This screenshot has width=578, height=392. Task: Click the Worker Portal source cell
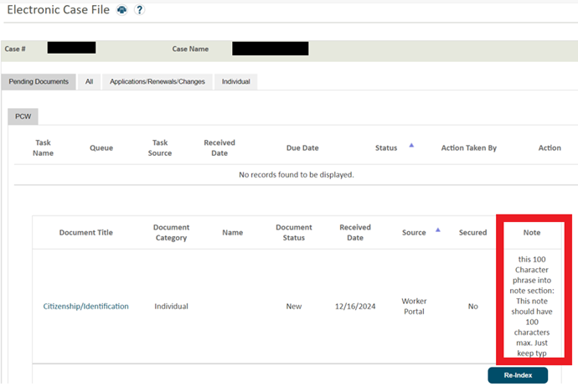click(x=414, y=307)
